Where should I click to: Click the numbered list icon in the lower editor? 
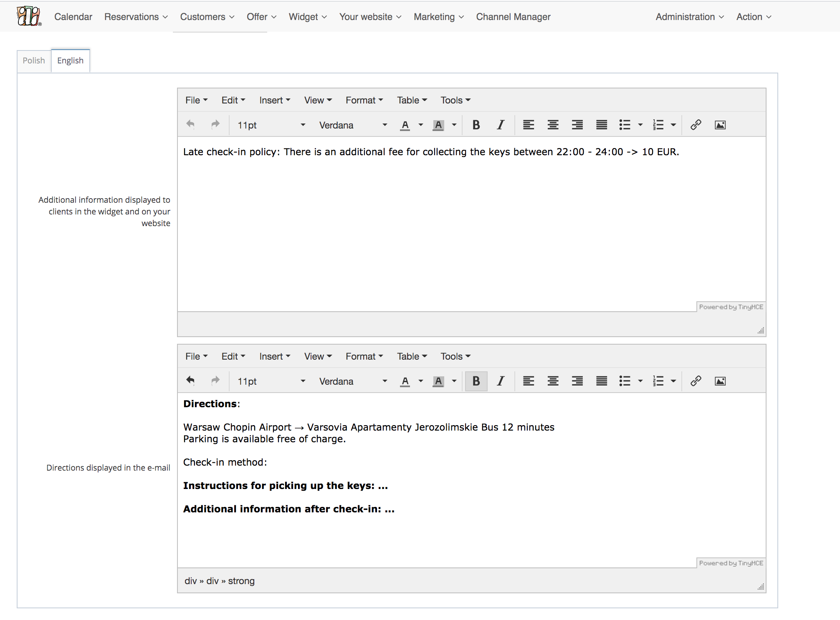658,381
